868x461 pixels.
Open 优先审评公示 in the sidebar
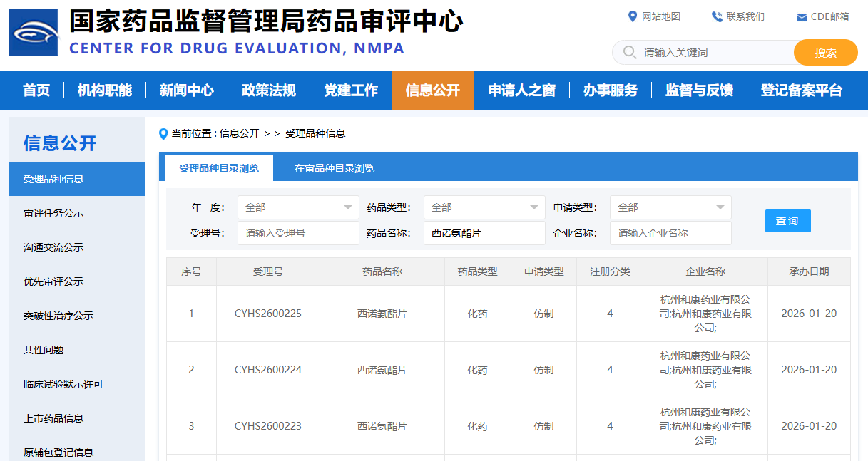point(53,281)
